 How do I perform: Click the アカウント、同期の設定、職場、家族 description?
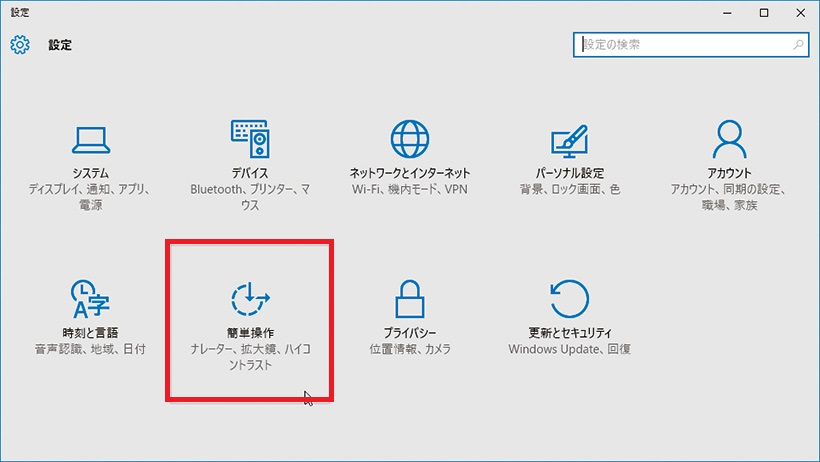pyautogui.click(x=730, y=197)
